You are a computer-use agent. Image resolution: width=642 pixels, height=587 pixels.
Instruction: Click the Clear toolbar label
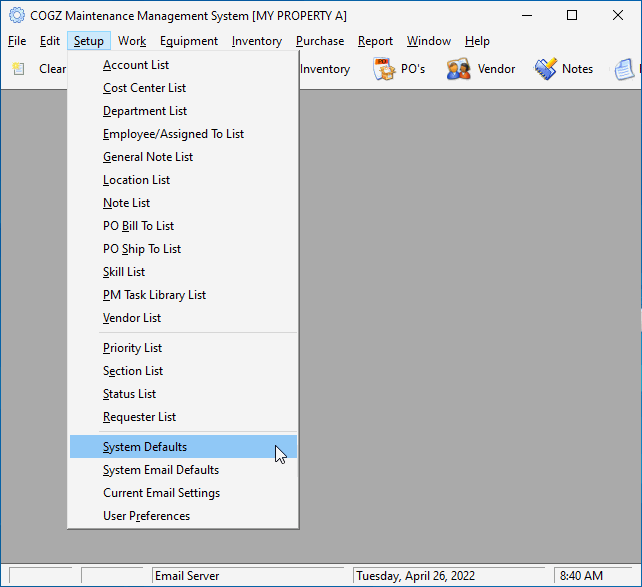[x=52, y=69]
